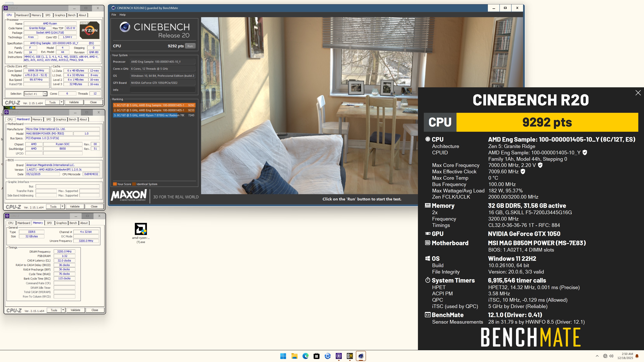The height and width of the screenshot is (362, 644).
Task: Open Bench tab in top CPU-Z window
Action: (72, 15)
